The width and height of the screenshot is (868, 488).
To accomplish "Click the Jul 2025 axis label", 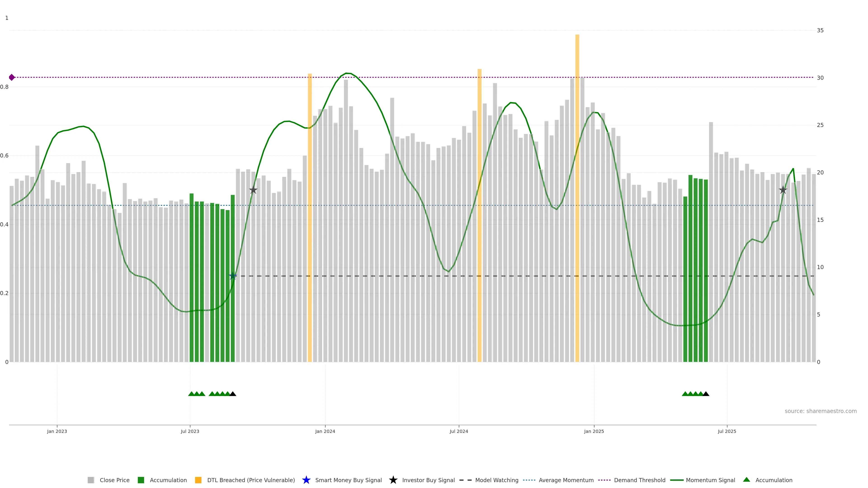I will coord(727,432).
